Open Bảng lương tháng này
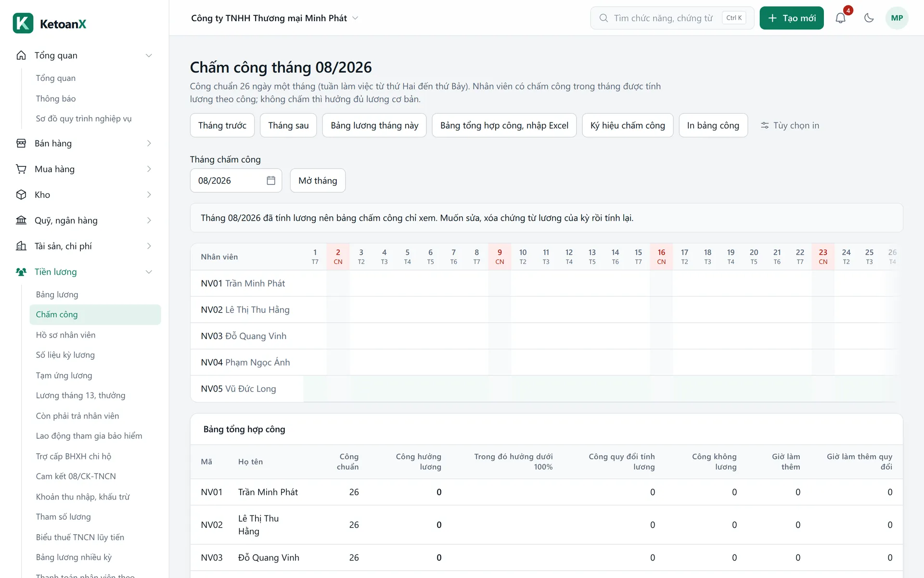 [x=374, y=126]
